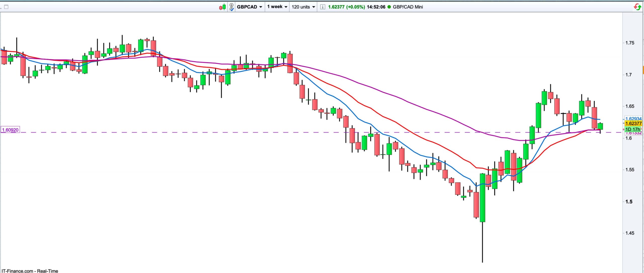
Task: Open the 120 units dropdown
Action: point(303,7)
